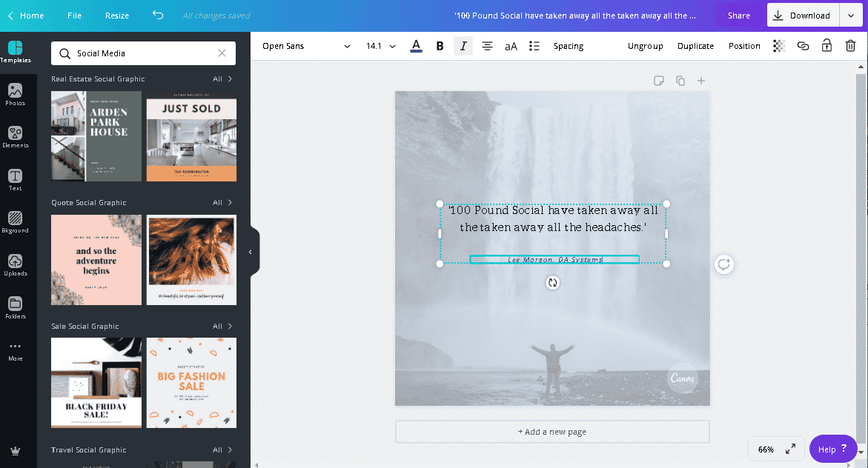Expand the font size 14.1 dropdown
This screenshot has width=868, height=468.
coord(381,46)
